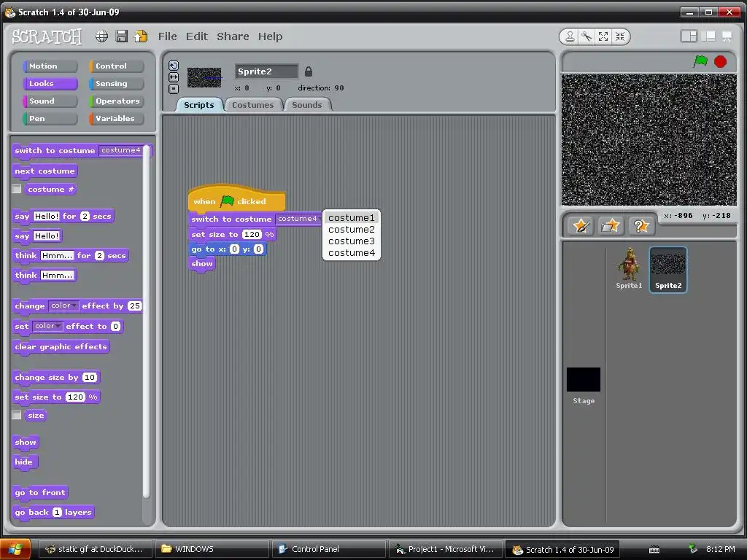Switch to the Sounds tab

coord(307,105)
